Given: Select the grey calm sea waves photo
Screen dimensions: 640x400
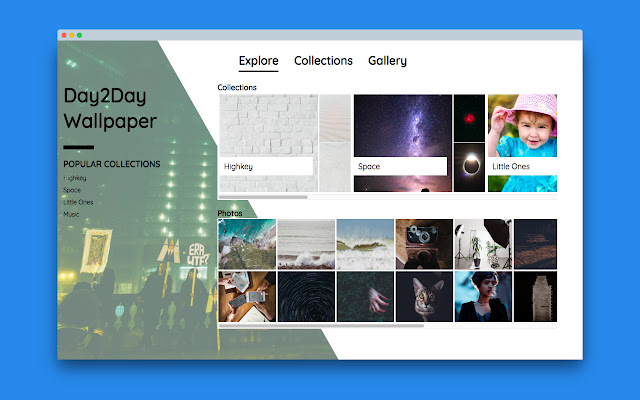Looking at the screenshot, I should coord(306,244).
